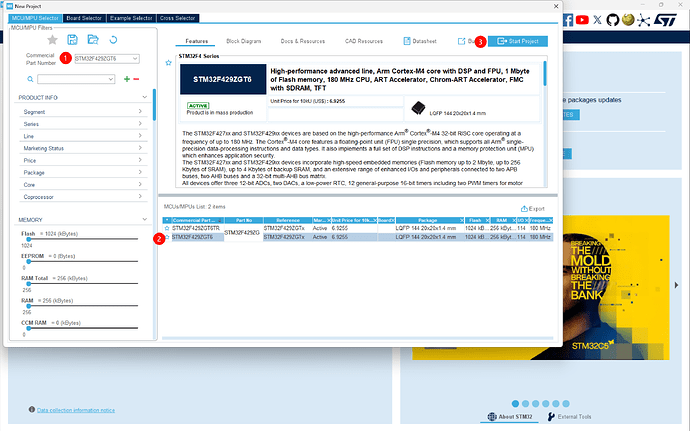Save the current search filter icon
This screenshot has width=690, height=431.
click(72, 40)
